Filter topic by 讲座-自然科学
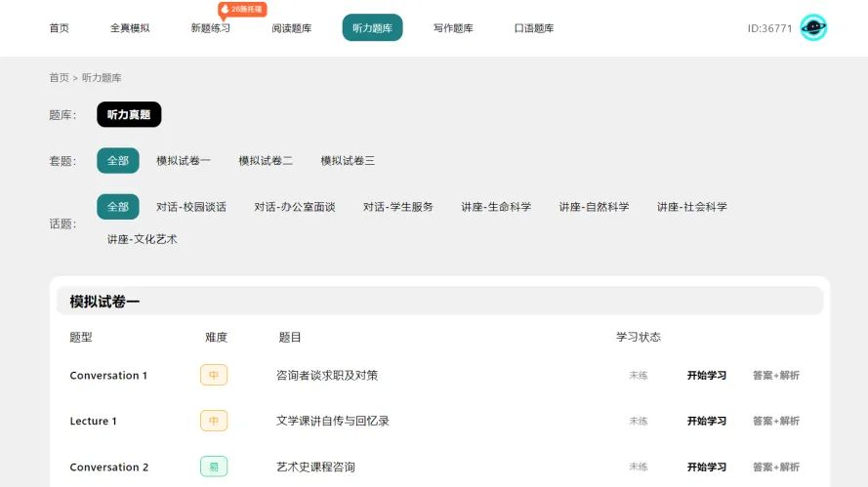 click(594, 207)
